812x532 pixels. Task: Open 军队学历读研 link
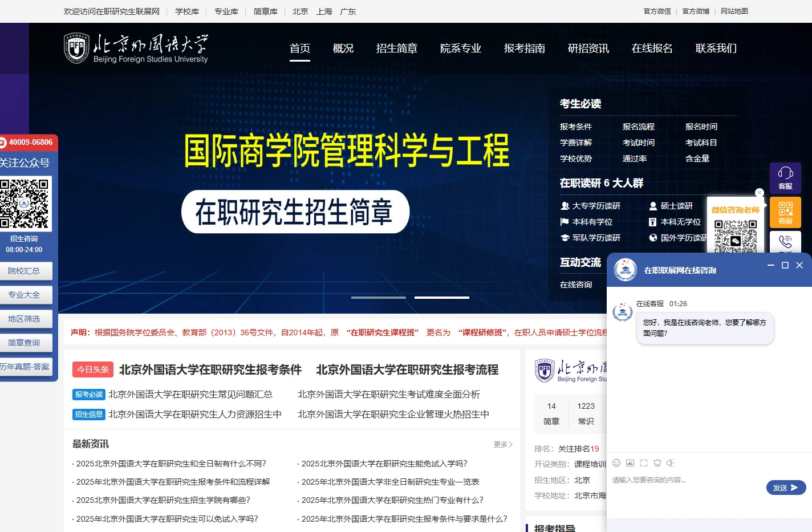(x=591, y=238)
